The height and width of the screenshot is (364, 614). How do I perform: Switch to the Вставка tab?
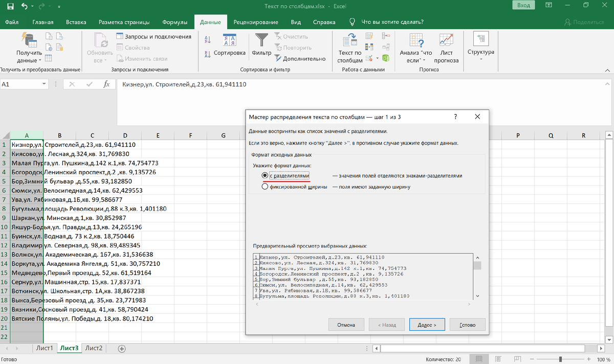coord(76,22)
